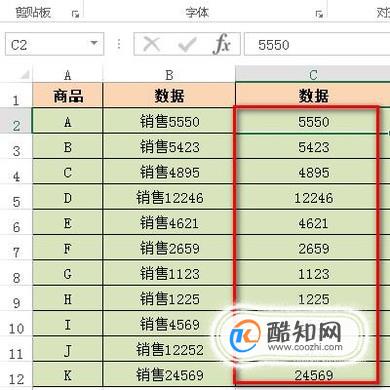Confirm the entry with the checkmark icon
Screen dimensions: 390x390
coord(187,44)
